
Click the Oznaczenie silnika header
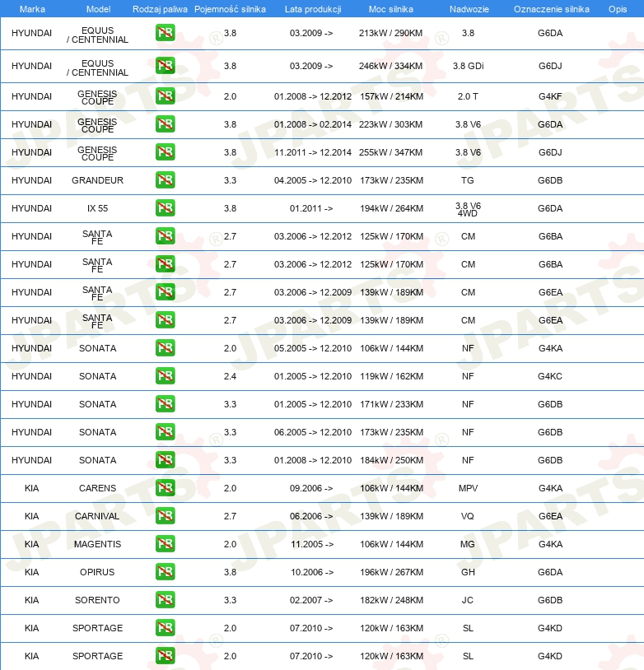pos(551,9)
